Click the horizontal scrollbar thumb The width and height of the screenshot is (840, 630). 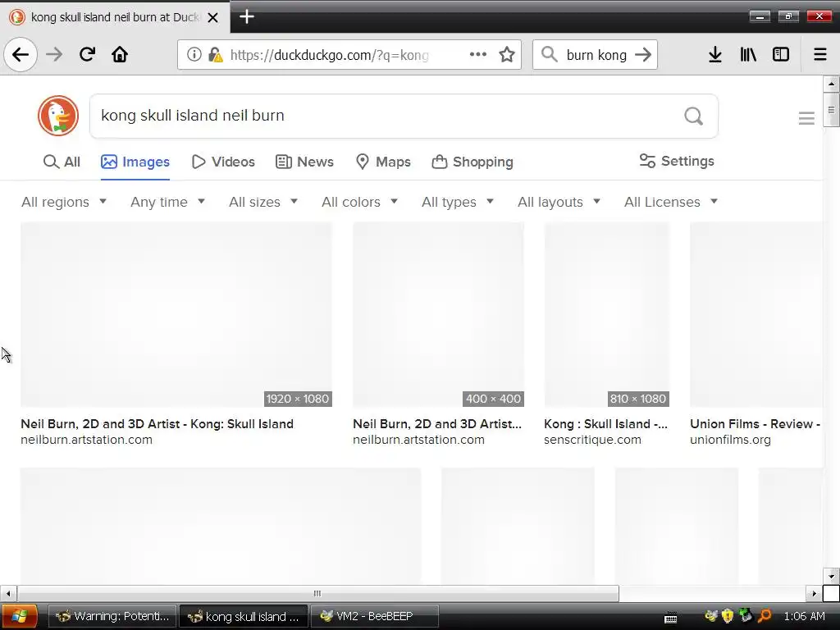317,594
